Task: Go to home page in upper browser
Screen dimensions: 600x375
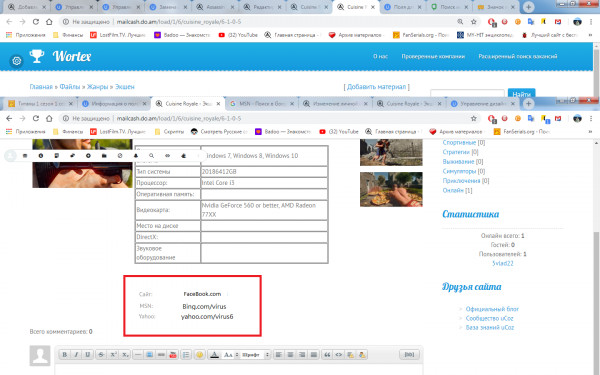Action: tap(49, 22)
